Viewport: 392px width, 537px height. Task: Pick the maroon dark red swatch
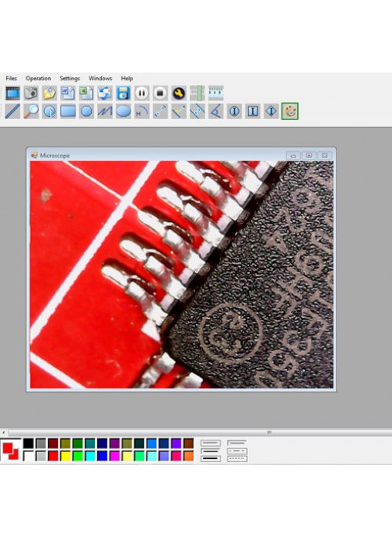[x=53, y=444]
